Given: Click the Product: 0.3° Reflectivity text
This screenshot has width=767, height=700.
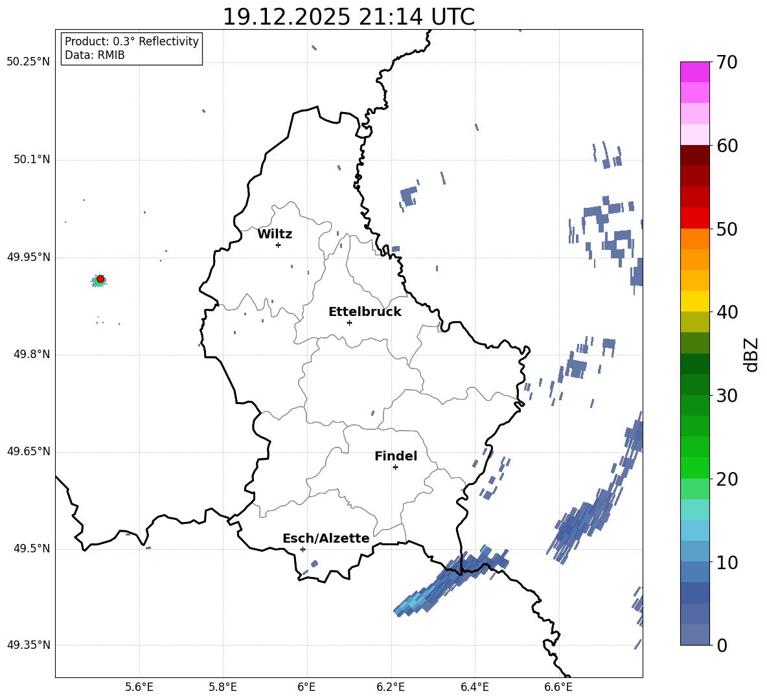Looking at the screenshot, I should point(132,41).
